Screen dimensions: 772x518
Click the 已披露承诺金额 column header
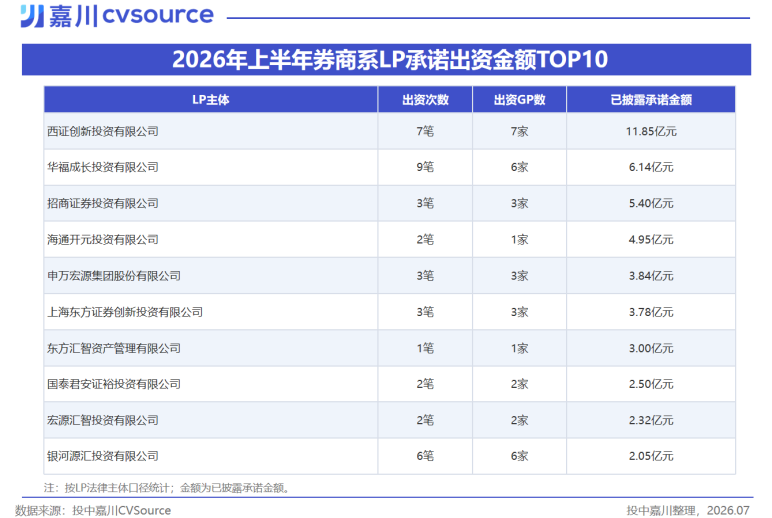[651, 100]
